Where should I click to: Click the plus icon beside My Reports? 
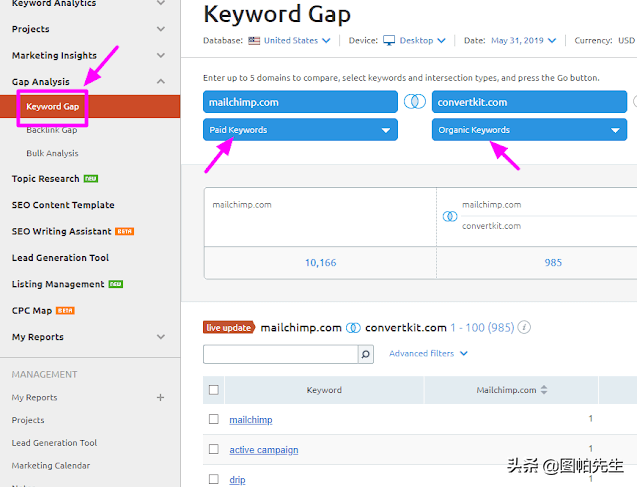[x=160, y=397]
